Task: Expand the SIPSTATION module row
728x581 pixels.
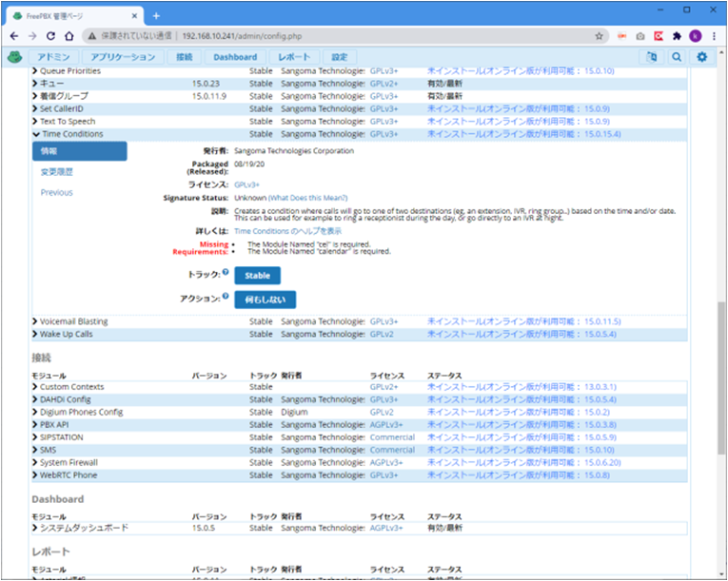Action: (360, 437)
